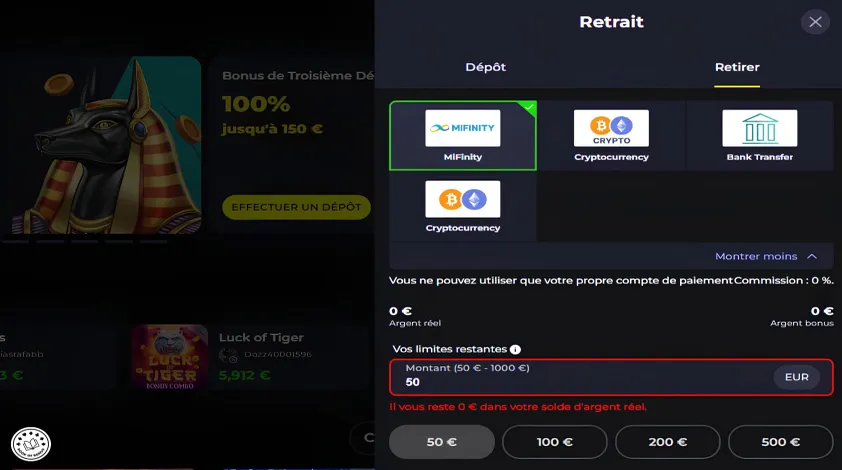The height and width of the screenshot is (470, 842).
Task: Click the Anubis bonus banner image
Action: [x=107, y=145]
